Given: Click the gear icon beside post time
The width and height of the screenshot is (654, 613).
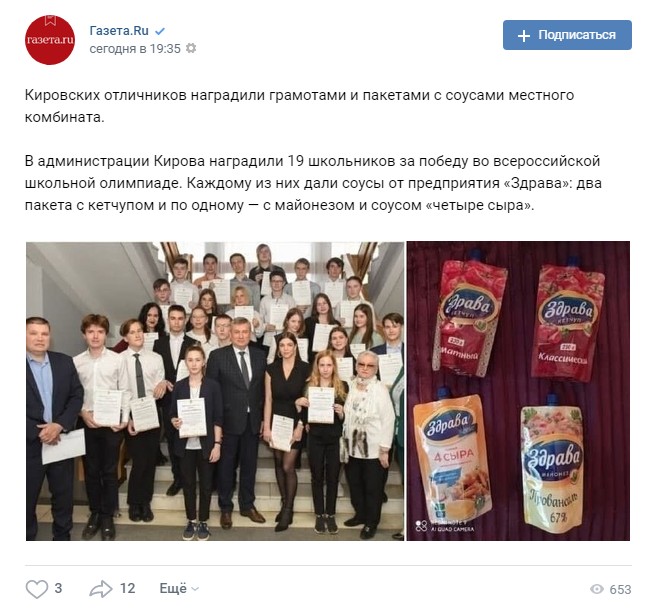Looking at the screenshot, I should 191,48.
